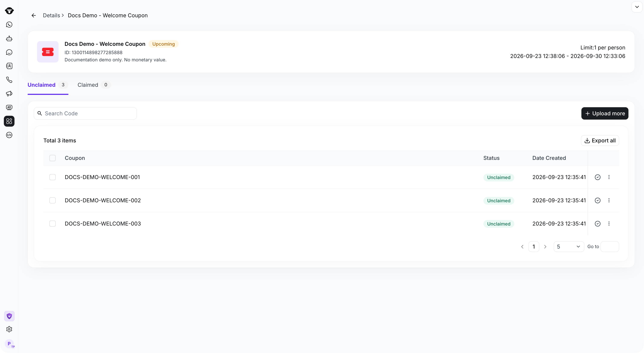Select page 1 in pagination
644x353 pixels.
tap(534, 247)
